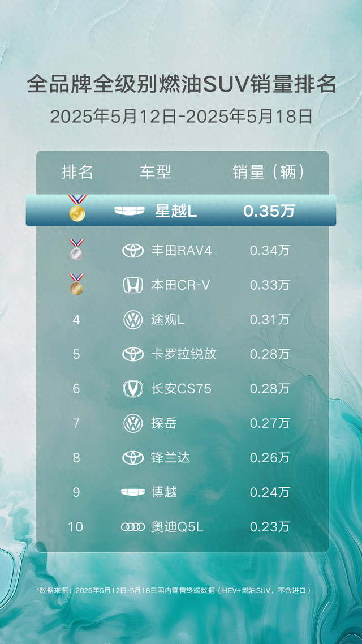Select the 排名 column header
Screen dimensions: 362x644
[77, 172]
